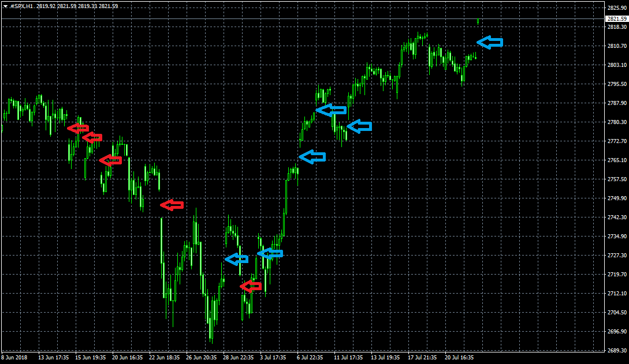The image size is (629, 364).
Task: Click the 2712.10 price axis label
Action: [x=617, y=293]
